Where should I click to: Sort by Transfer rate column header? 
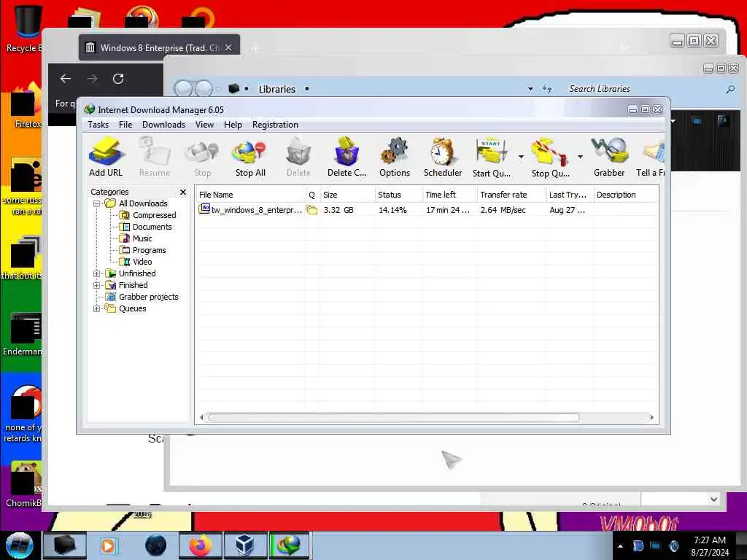511,195
